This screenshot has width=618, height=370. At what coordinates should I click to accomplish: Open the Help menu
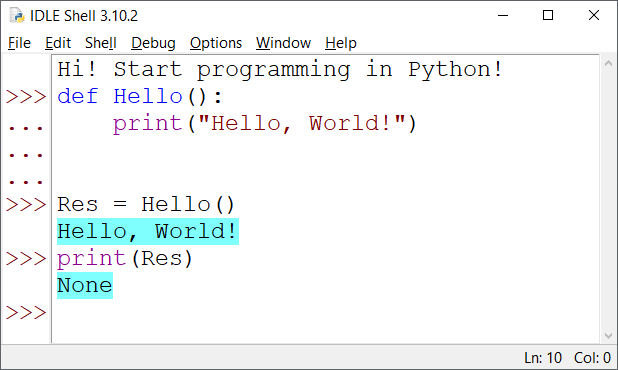341,43
